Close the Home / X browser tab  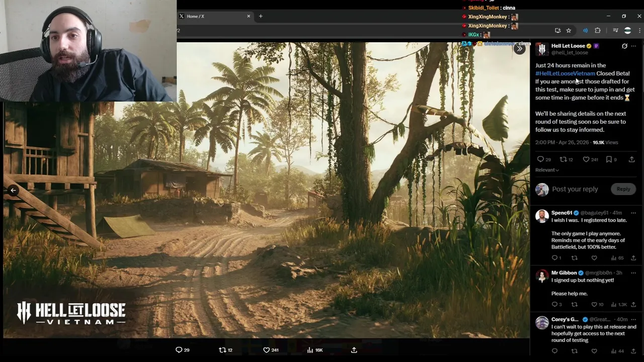248,16
